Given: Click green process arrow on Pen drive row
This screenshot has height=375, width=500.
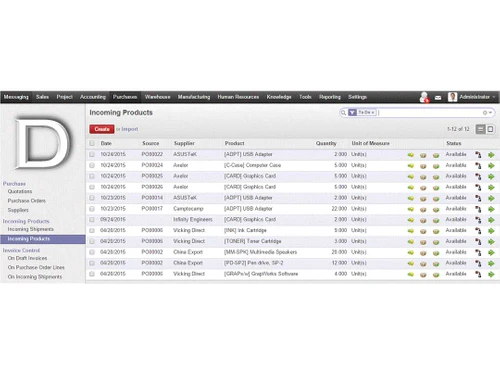Looking at the screenshot, I should tap(491, 263).
